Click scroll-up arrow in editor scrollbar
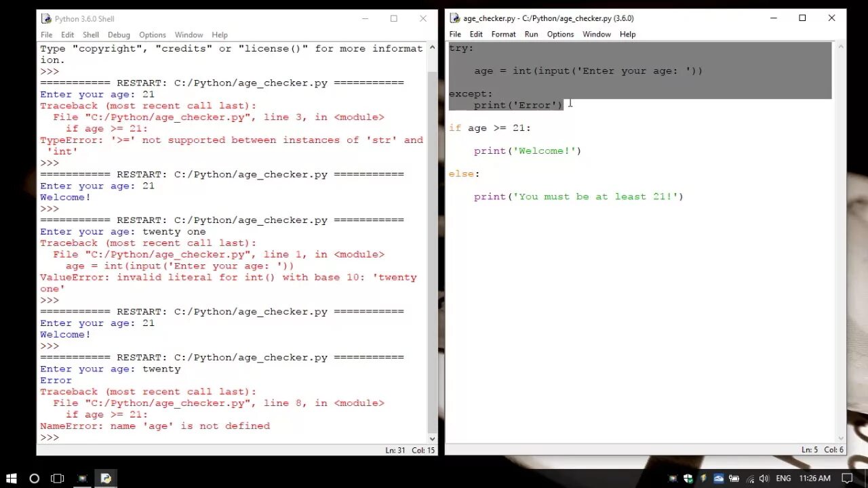 841,47
